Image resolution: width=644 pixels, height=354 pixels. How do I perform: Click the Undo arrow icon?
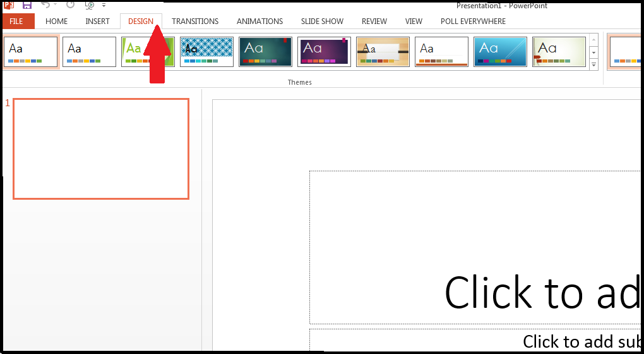click(45, 4)
